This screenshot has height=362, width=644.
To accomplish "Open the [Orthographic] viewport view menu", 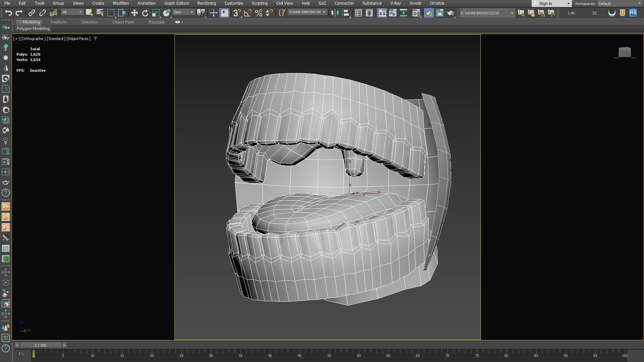I will click(x=33, y=39).
